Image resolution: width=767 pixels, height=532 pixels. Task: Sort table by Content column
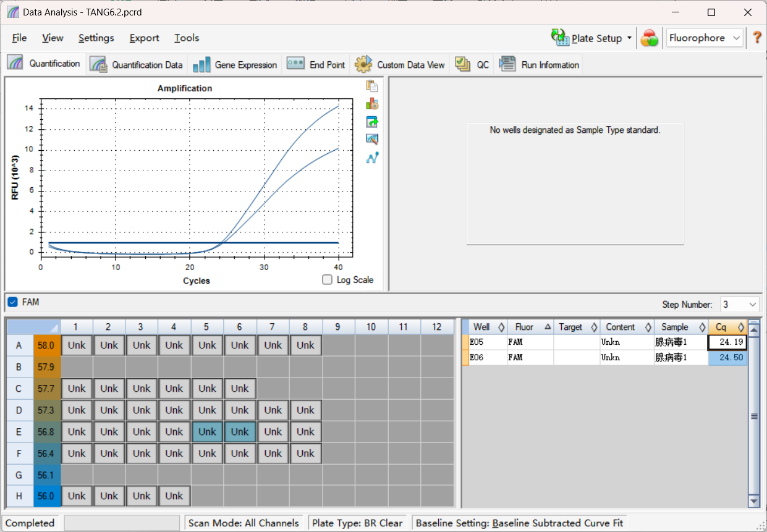(x=627, y=327)
